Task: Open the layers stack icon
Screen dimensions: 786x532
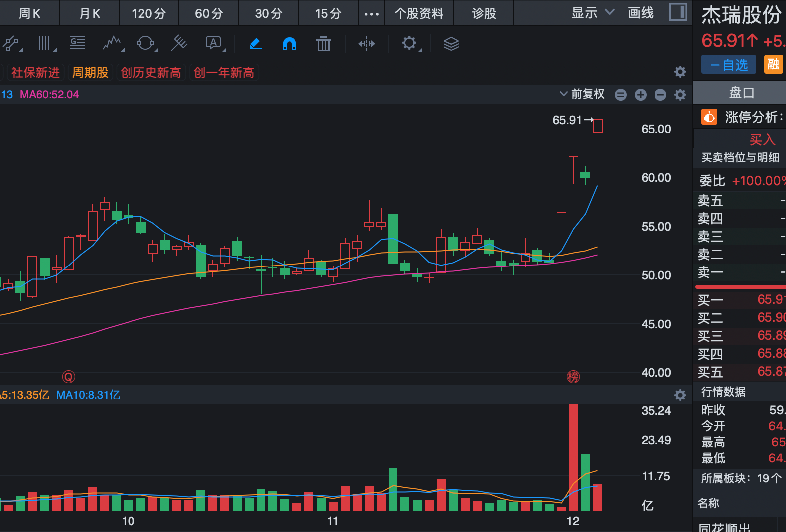Action: pyautogui.click(x=451, y=44)
